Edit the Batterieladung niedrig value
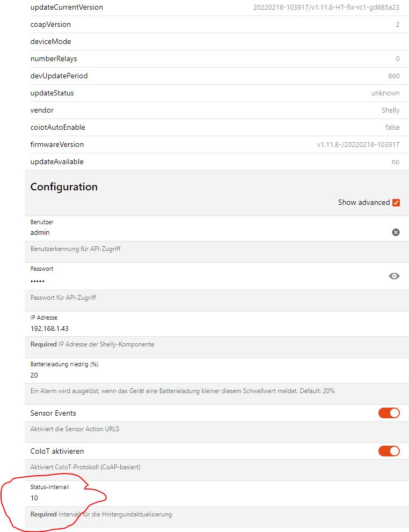Screen dimensions: 409x532 point(204,375)
